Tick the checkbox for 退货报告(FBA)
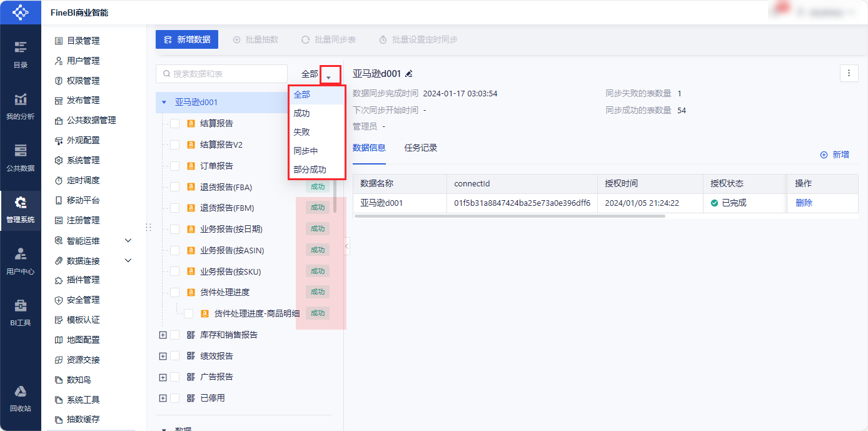The width and height of the screenshot is (868, 431). (174, 187)
